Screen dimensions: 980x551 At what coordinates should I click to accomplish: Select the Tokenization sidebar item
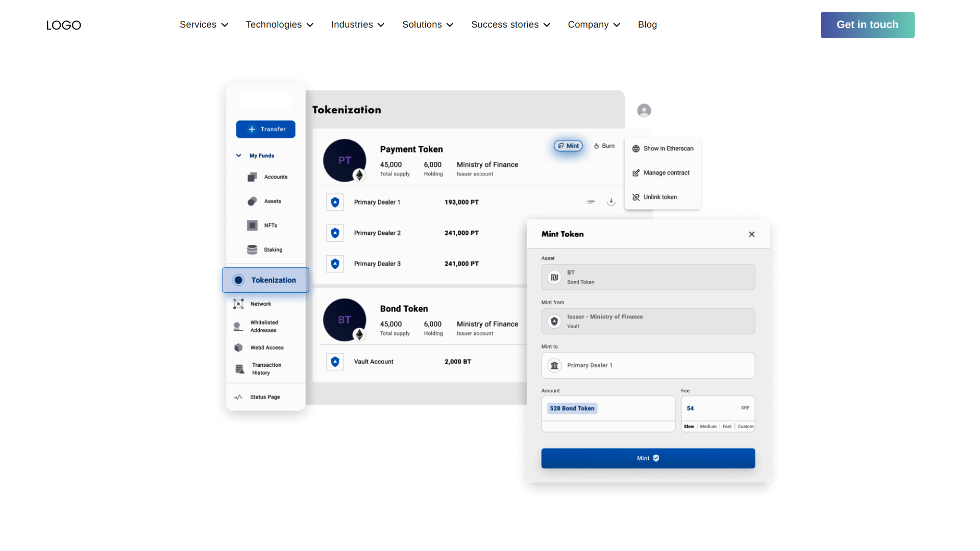[265, 280]
